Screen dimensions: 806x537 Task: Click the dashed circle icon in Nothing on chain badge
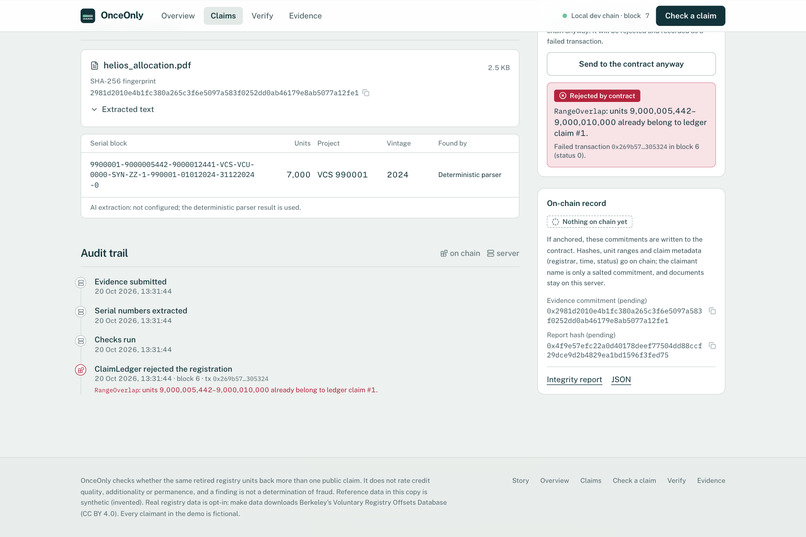click(x=555, y=222)
